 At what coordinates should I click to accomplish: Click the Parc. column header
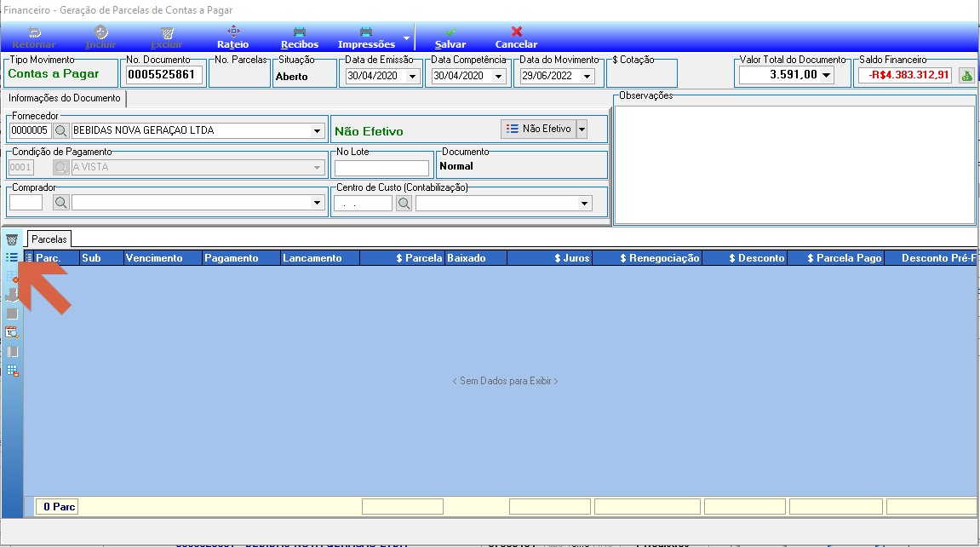point(57,257)
